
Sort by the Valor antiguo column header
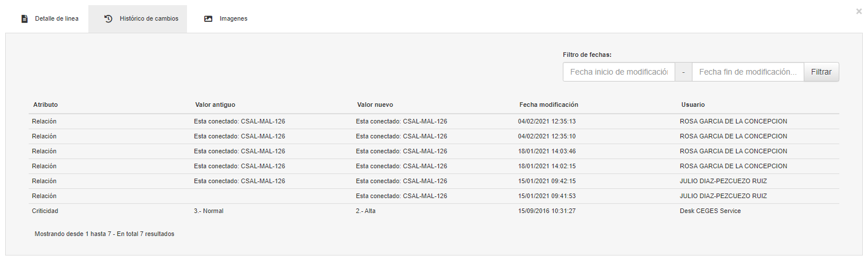coord(215,105)
